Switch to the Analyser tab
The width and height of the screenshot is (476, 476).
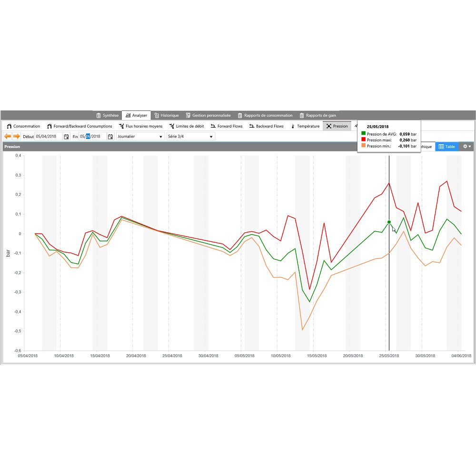[x=137, y=115]
